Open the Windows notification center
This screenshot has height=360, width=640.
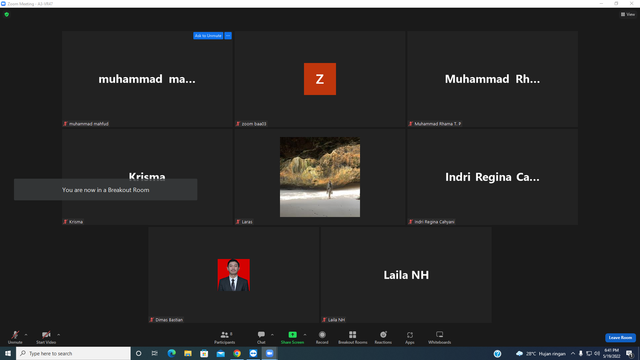coord(629,353)
